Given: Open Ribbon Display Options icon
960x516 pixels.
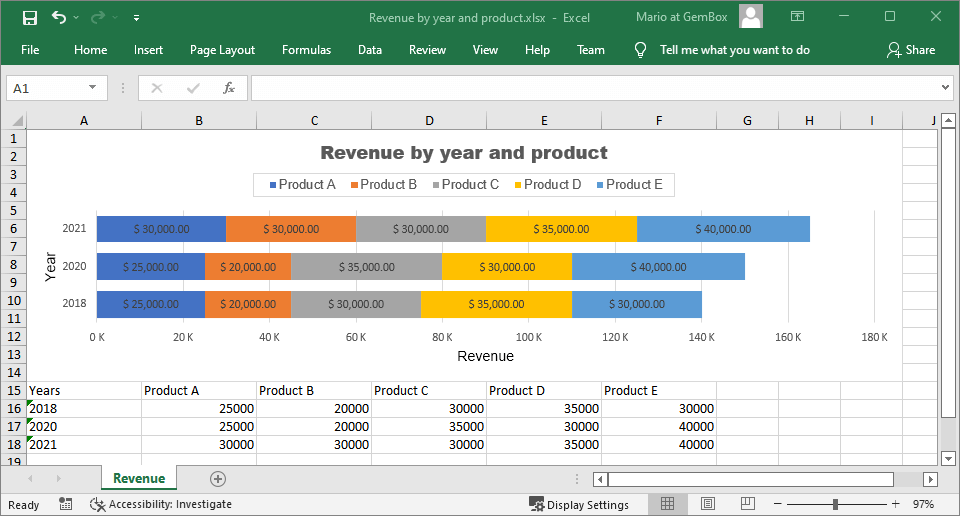Looking at the screenshot, I should tap(797, 18).
